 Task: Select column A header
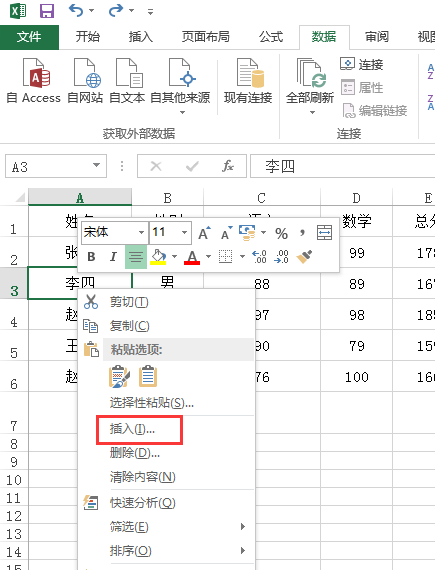pos(80,198)
